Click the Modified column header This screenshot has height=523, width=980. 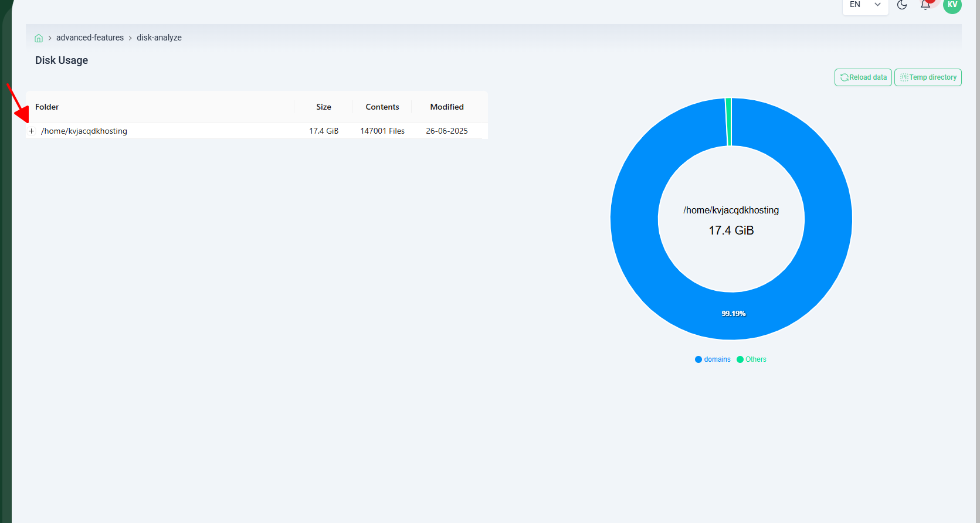[x=447, y=107]
